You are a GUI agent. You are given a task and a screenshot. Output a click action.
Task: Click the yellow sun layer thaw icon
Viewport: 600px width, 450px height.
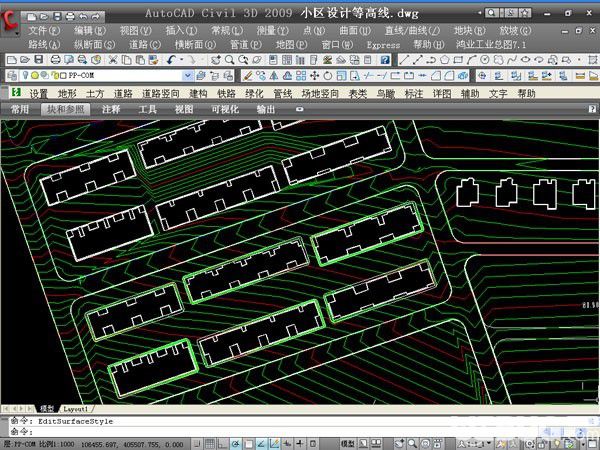point(35,75)
